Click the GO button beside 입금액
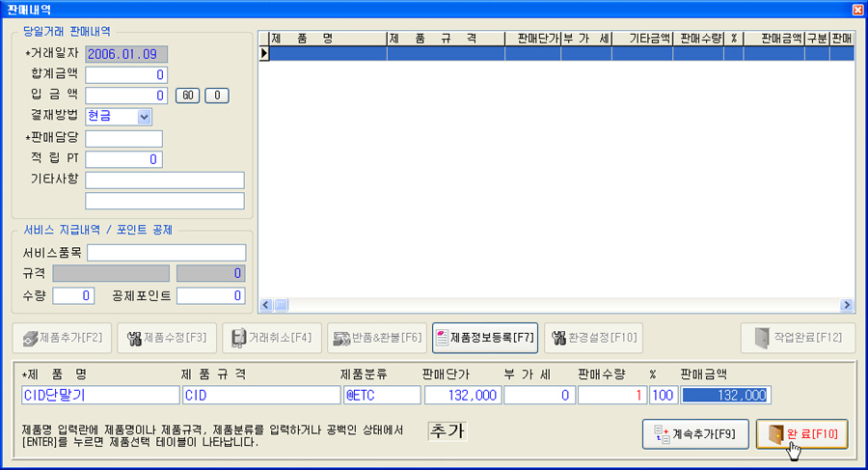Screen dimensions: 868x470 (188, 96)
